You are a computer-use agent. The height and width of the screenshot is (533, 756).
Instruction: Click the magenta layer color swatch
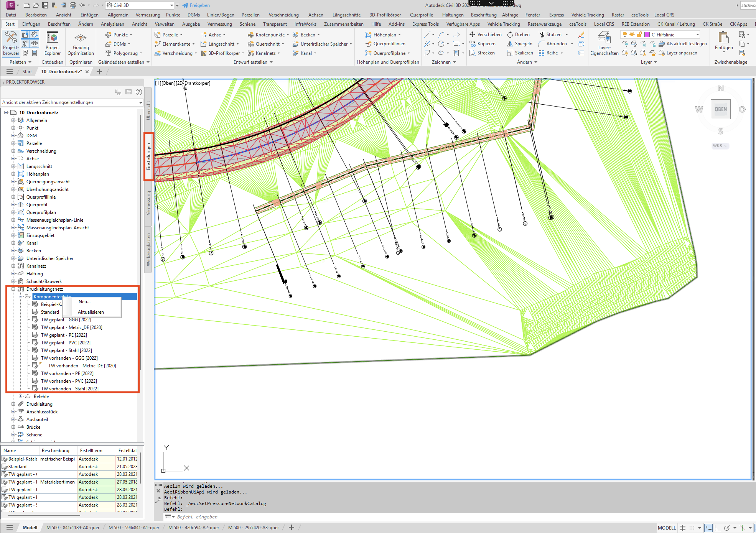[647, 35]
